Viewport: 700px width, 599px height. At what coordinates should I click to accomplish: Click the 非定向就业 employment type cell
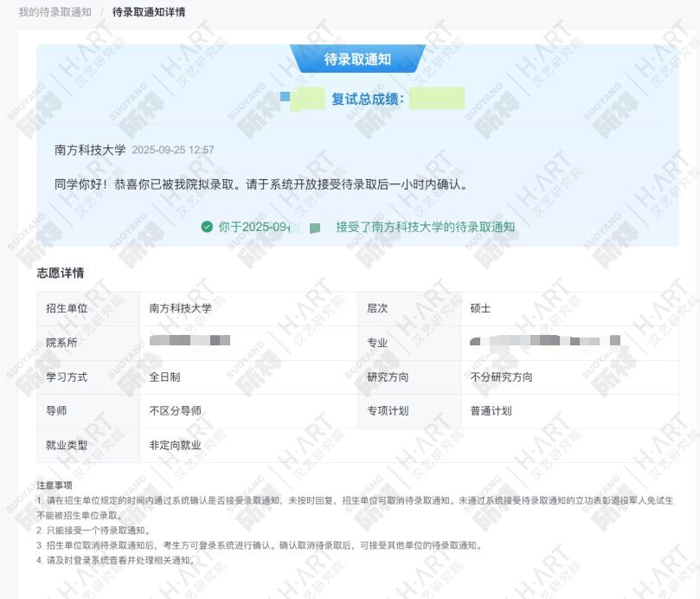tap(175, 446)
